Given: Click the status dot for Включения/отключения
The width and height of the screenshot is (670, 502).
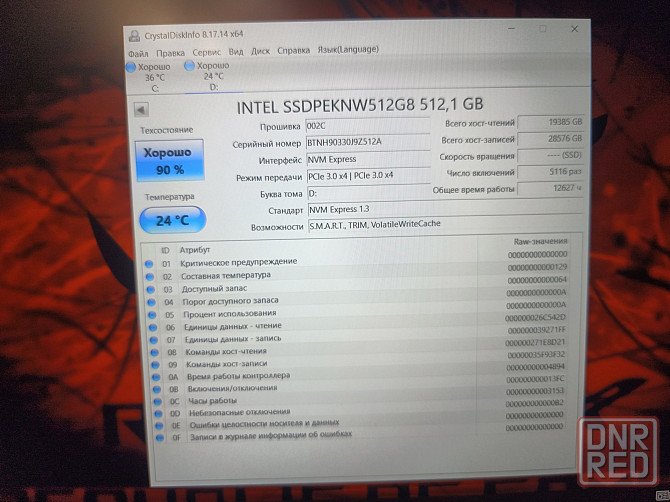Looking at the screenshot, I should (157, 390).
